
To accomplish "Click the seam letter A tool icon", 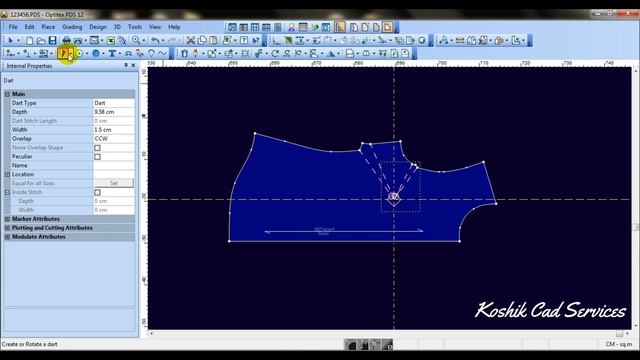I will point(444,40).
